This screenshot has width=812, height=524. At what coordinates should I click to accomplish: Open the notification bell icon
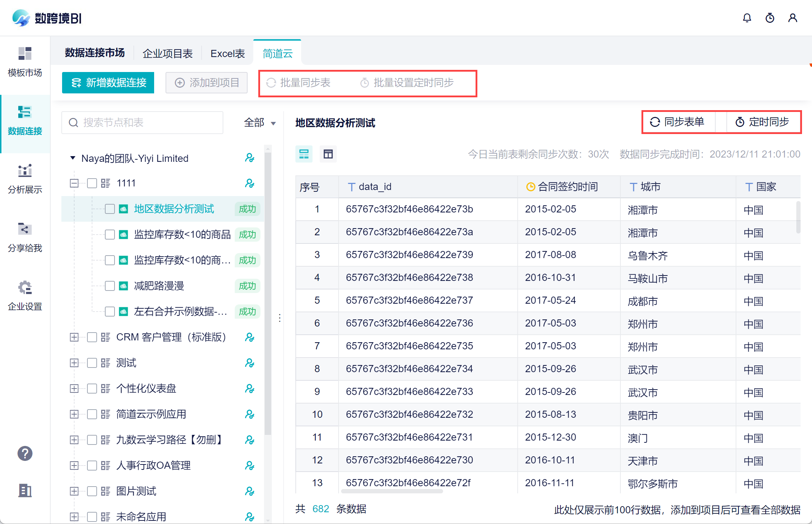point(747,18)
